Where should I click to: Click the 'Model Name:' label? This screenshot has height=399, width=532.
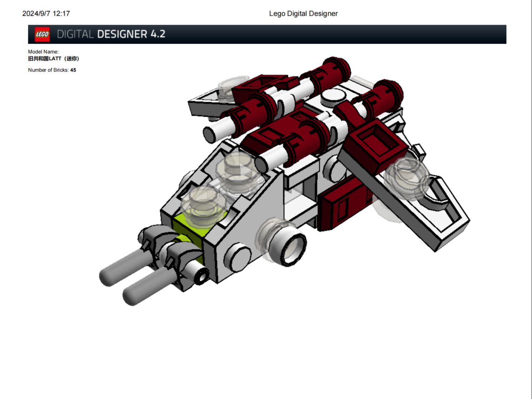click(x=43, y=52)
